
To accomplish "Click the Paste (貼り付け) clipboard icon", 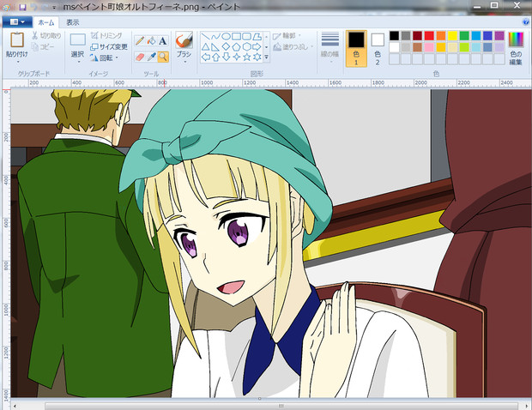I will tap(17, 40).
